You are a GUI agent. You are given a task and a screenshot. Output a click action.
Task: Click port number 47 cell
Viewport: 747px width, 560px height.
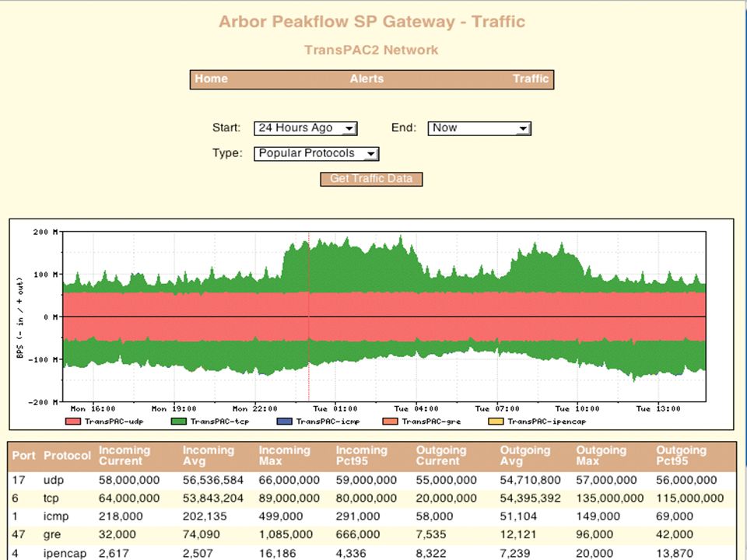click(19, 535)
